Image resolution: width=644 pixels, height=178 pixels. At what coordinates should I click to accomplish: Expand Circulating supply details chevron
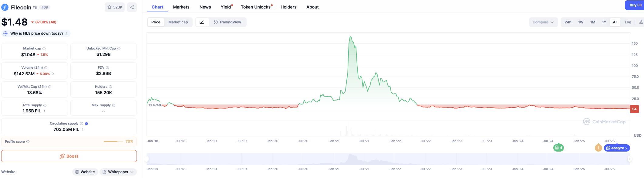(x=83, y=129)
